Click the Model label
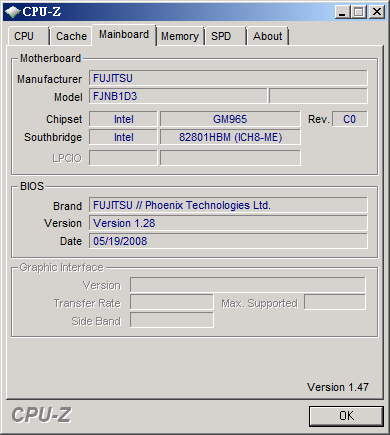Screen dimensions: 390x435 coord(68,97)
